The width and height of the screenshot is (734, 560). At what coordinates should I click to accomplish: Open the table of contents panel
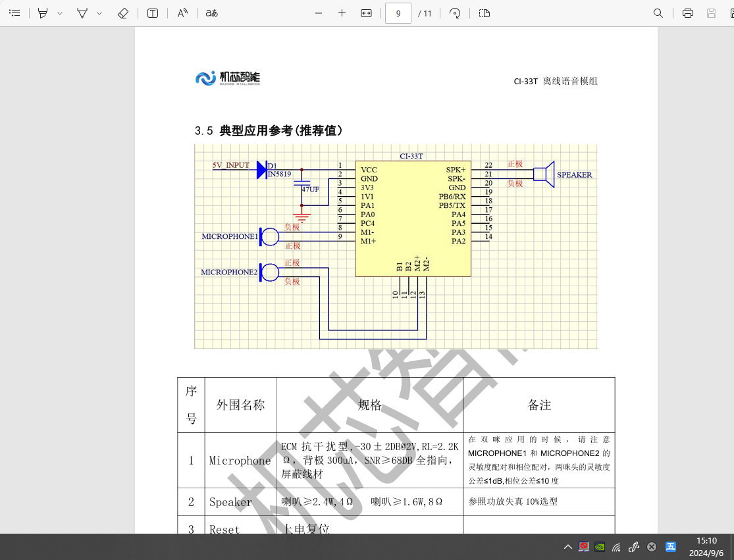pyautogui.click(x=14, y=13)
